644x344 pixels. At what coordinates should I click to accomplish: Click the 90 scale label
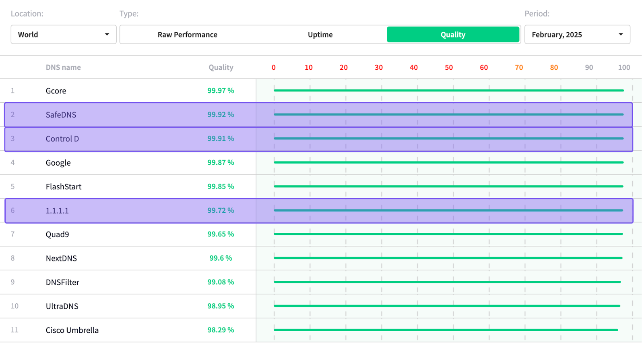click(589, 67)
